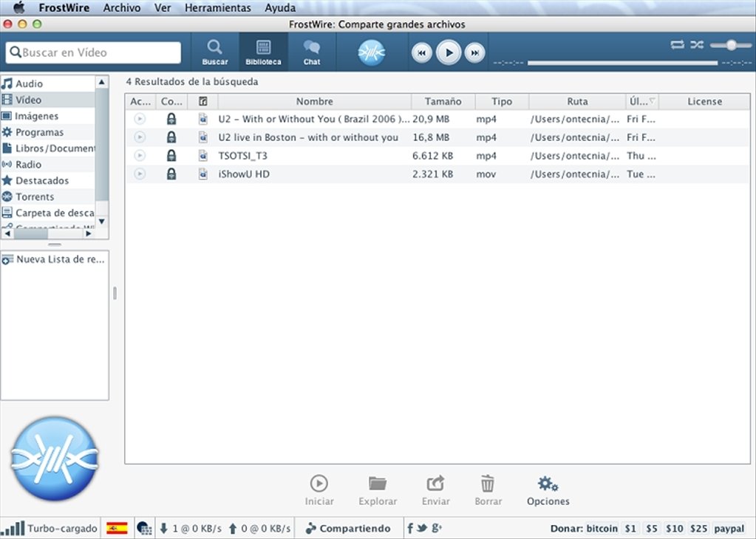Click sidebar scroll up arrow

(x=102, y=82)
